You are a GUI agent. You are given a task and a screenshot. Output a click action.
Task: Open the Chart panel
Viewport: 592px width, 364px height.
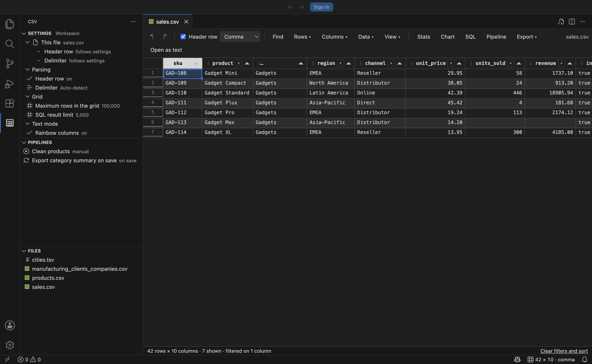click(447, 37)
